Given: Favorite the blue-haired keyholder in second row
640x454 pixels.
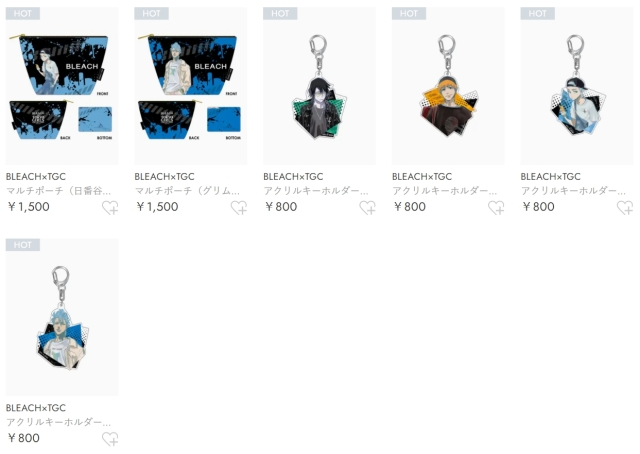Looking at the screenshot, I should coord(110,439).
